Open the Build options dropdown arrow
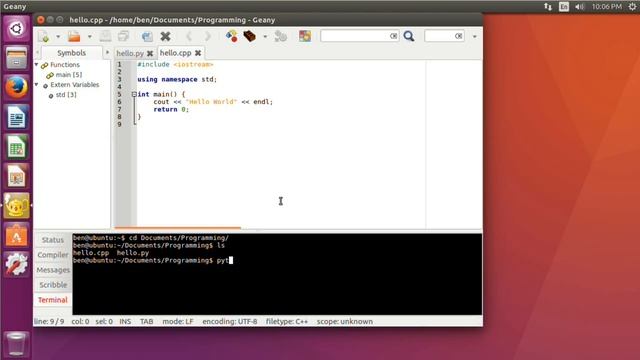Viewport: 640px width, 360px height. [x=265, y=36]
